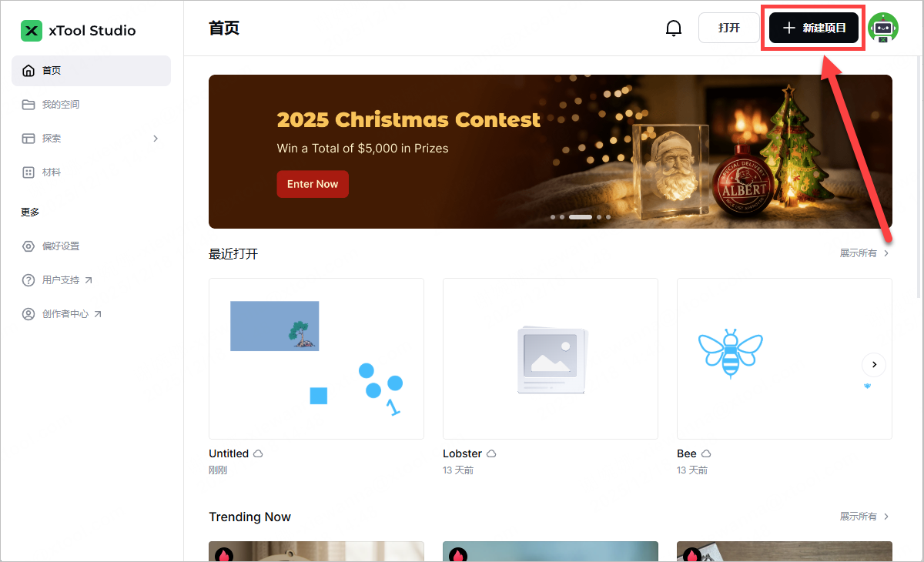Click the 新建项目 button

coord(814,28)
